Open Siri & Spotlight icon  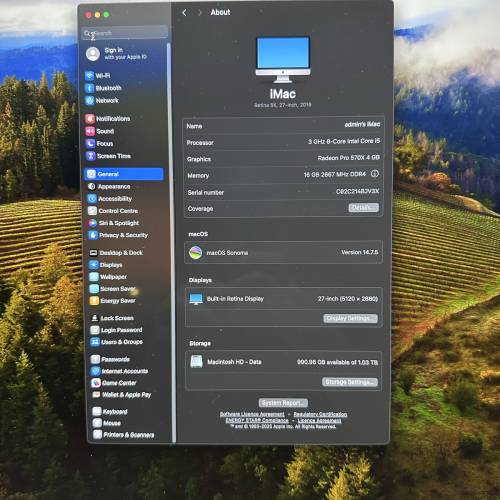[93, 223]
